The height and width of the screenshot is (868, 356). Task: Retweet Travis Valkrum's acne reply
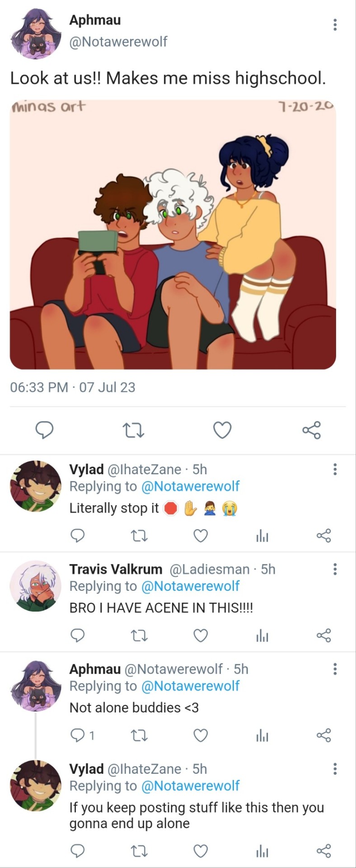coord(139,636)
